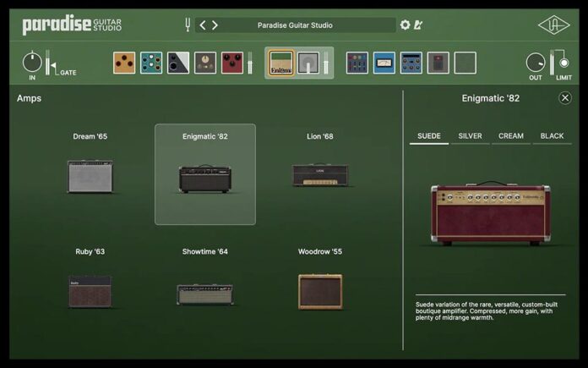
Task: Switch to the SILVER variation tab
Action: 470,136
